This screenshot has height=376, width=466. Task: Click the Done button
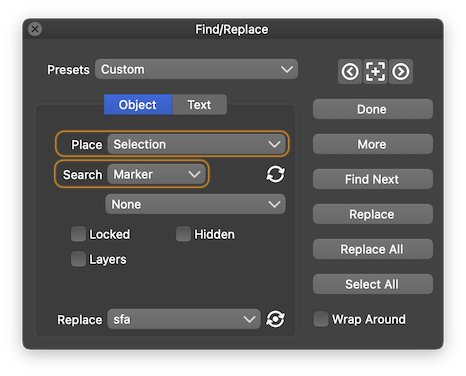pyautogui.click(x=373, y=109)
